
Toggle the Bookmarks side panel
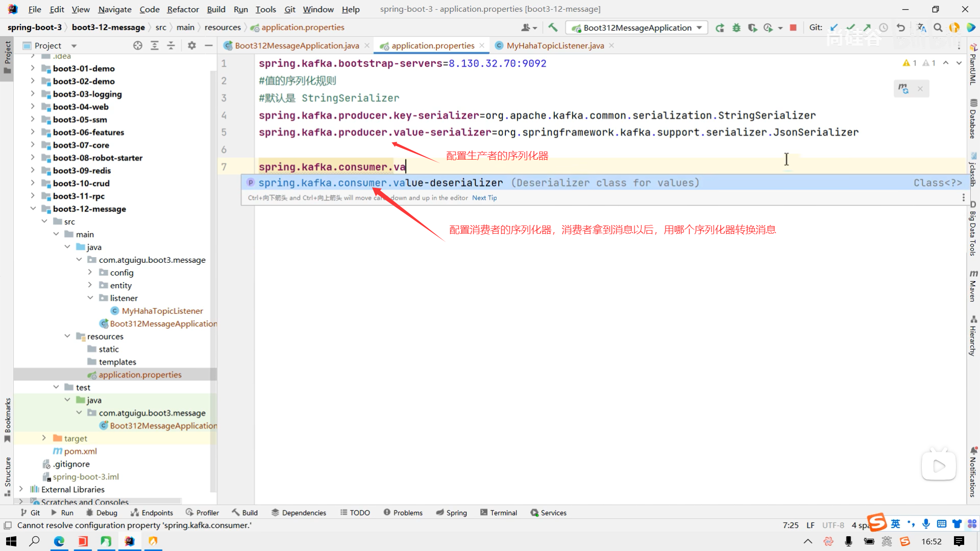(x=7, y=419)
